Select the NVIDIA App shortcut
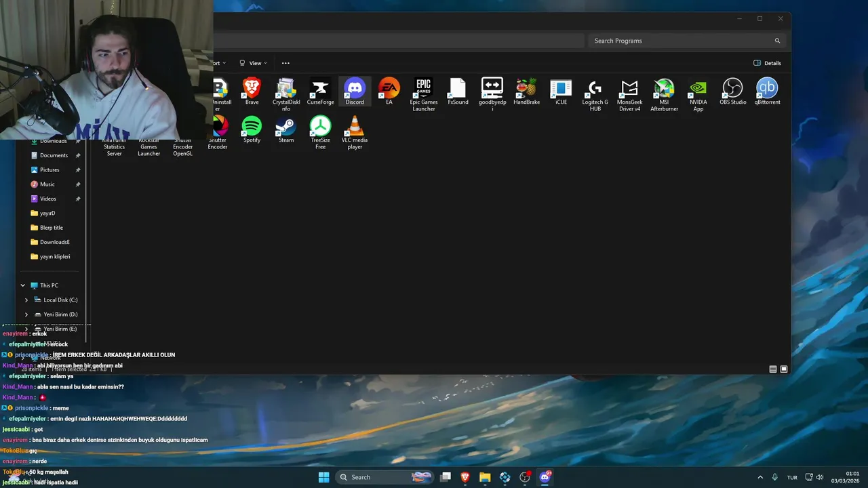The width and height of the screenshot is (868, 488). (x=698, y=95)
